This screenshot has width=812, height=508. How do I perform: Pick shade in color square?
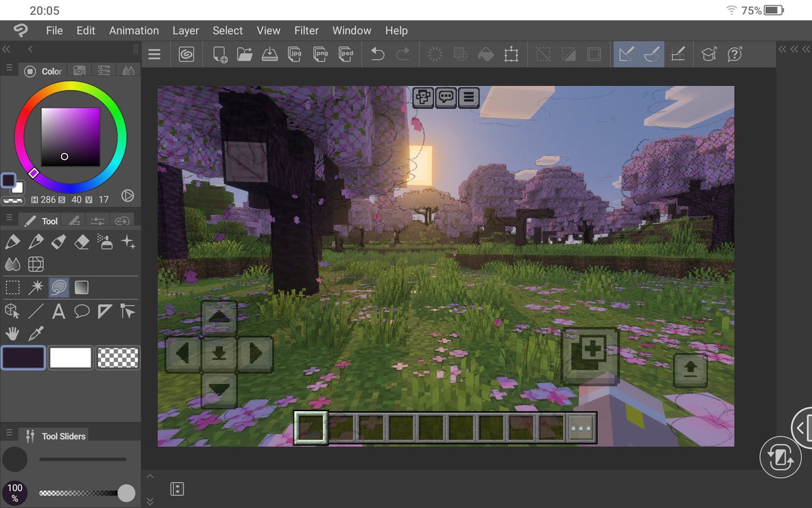click(x=70, y=137)
